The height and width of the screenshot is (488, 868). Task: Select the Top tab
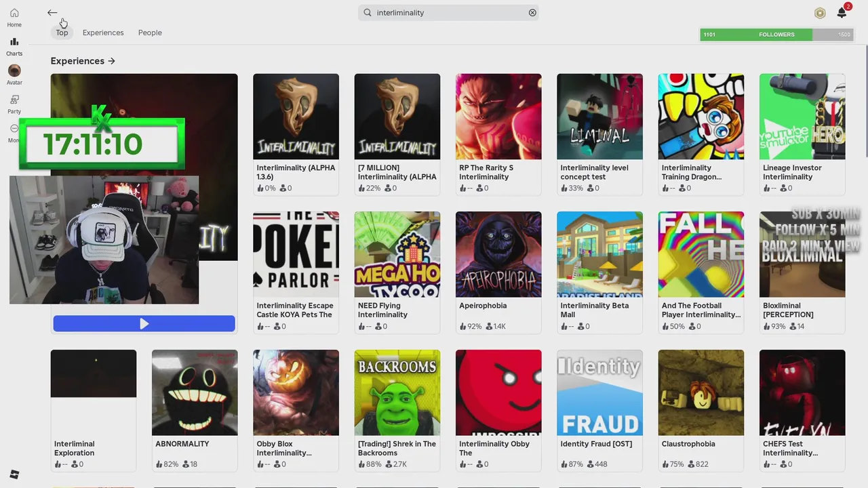click(x=62, y=33)
